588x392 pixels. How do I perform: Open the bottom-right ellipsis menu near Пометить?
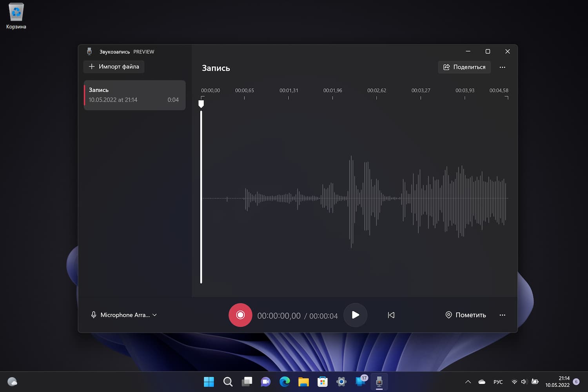coord(503,315)
